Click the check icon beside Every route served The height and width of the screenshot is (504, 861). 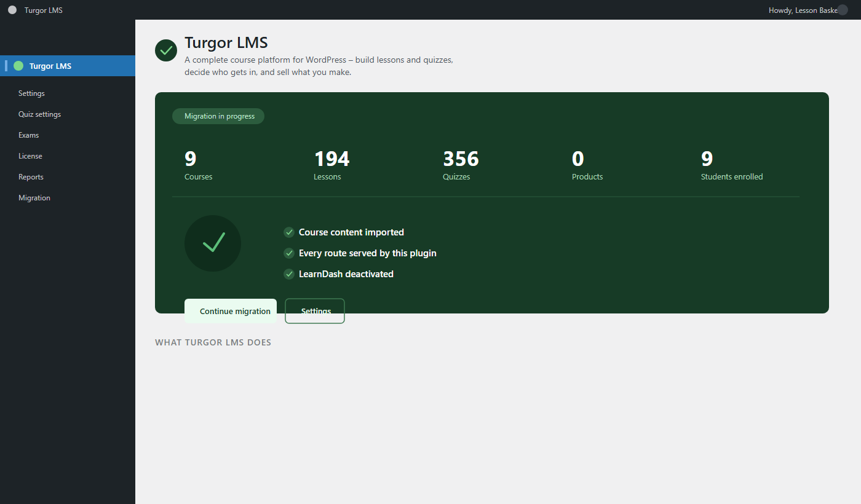click(289, 253)
